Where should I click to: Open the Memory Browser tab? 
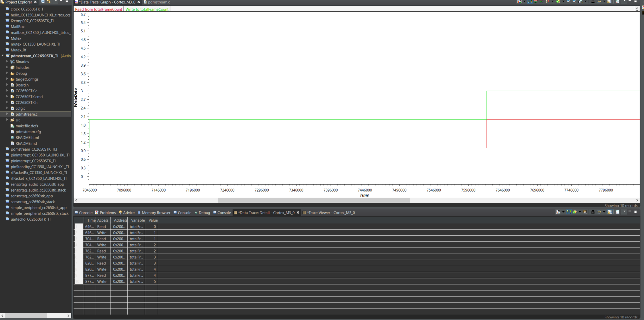point(154,212)
